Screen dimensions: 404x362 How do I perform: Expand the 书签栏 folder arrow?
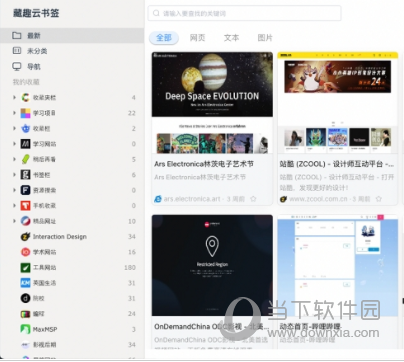point(14,175)
